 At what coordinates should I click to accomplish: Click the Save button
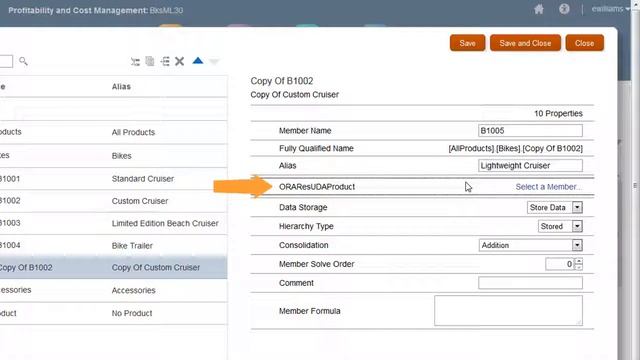pyautogui.click(x=467, y=43)
